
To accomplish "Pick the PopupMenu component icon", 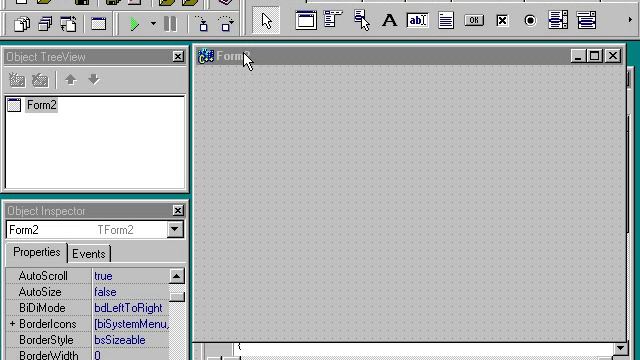I will (362, 20).
